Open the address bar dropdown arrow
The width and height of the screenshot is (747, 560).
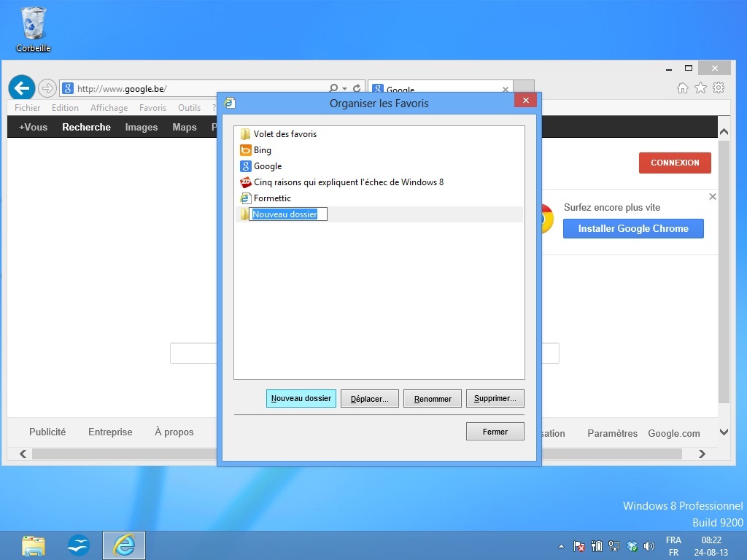click(345, 88)
